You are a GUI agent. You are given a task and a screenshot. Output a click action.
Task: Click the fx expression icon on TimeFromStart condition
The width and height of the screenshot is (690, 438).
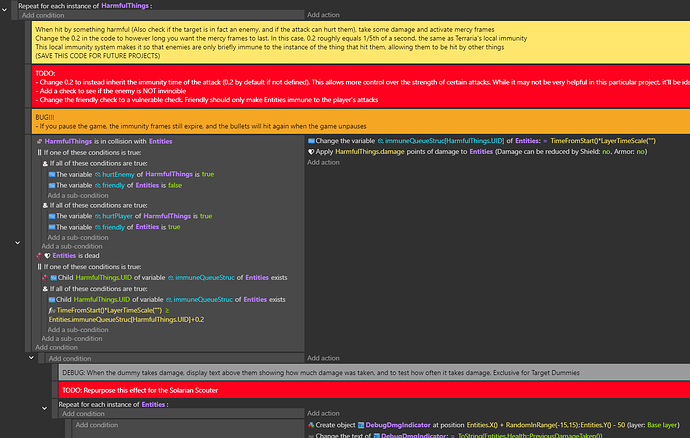click(x=52, y=310)
